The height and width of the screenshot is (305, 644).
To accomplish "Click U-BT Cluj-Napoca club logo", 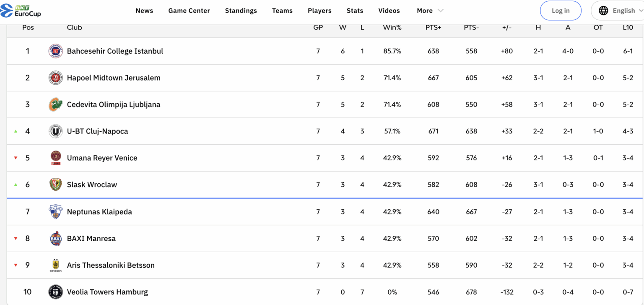I will [55, 131].
